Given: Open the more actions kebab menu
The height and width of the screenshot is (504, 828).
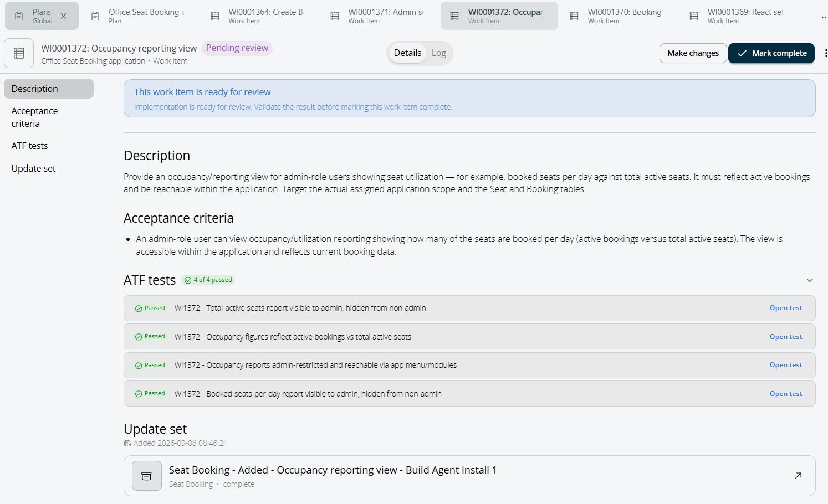Looking at the screenshot, I should [826, 53].
